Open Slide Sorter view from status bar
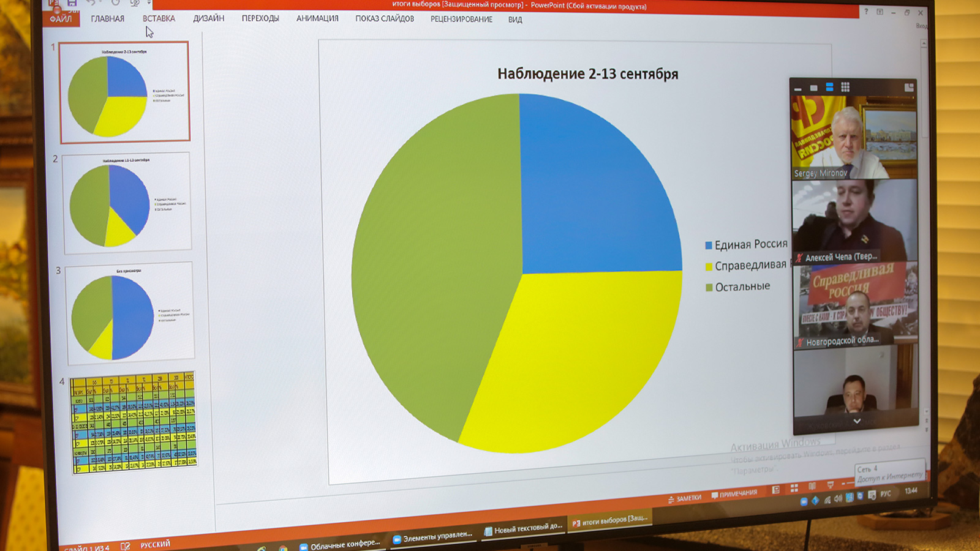This screenshot has width=980, height=551. coord(794,488)
